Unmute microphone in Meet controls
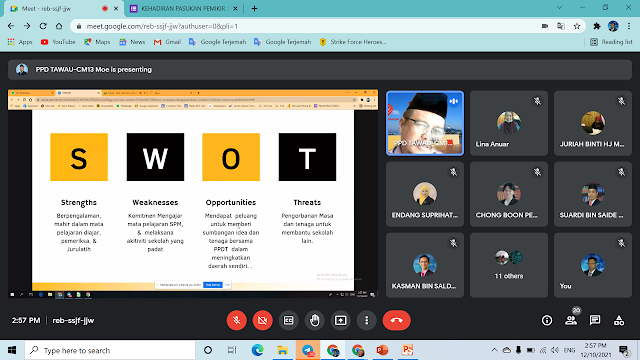The image size is (640, 360). (236, 320)
